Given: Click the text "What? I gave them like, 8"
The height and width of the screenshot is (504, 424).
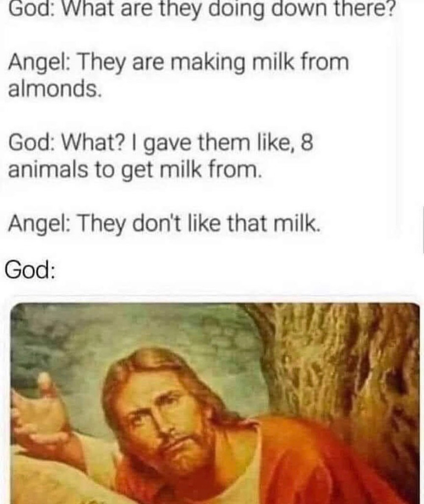Looking at the screenshot, I should pyautogui.click(x=187, y=143).
